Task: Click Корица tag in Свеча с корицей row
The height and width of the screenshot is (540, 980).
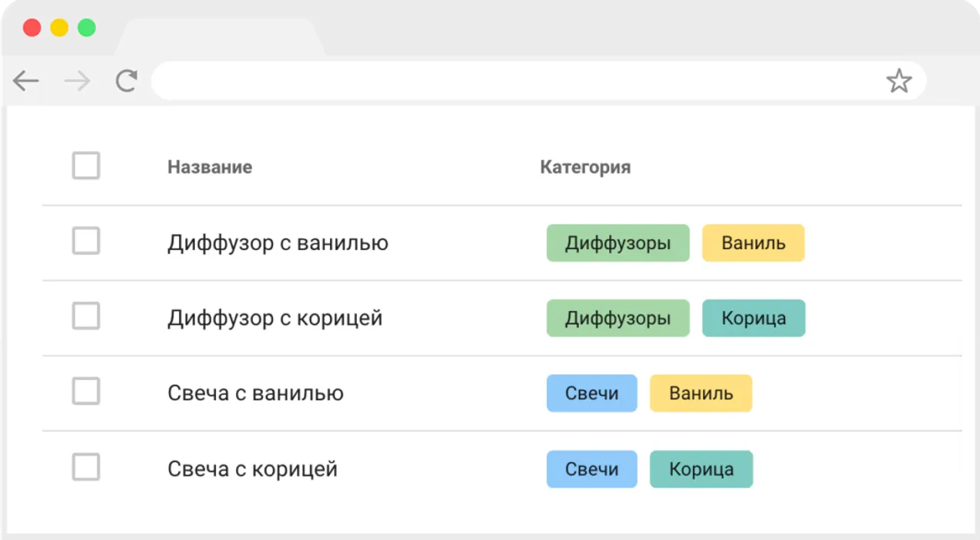Action: [701, 469]
